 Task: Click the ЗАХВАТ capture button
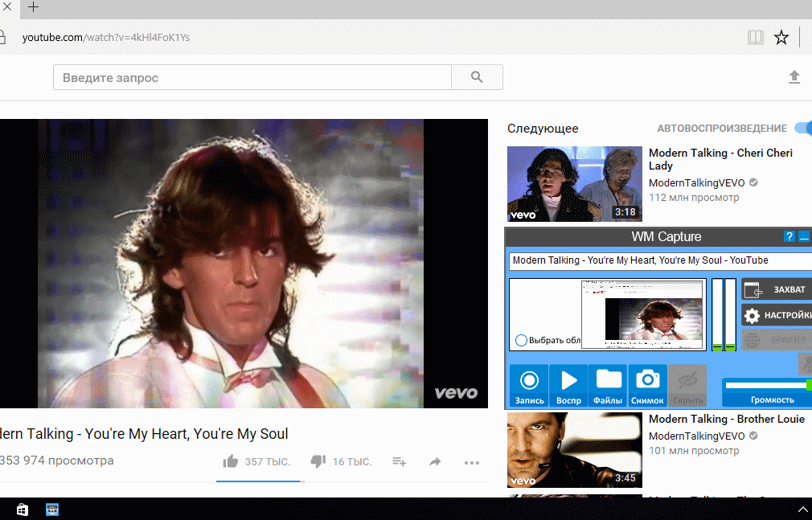[x=777, y=289]
